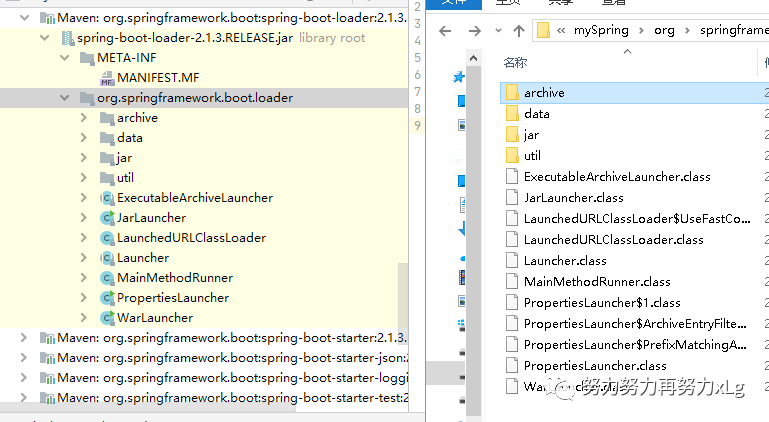Click Explorer back navigation arrow

click(445, 31)
